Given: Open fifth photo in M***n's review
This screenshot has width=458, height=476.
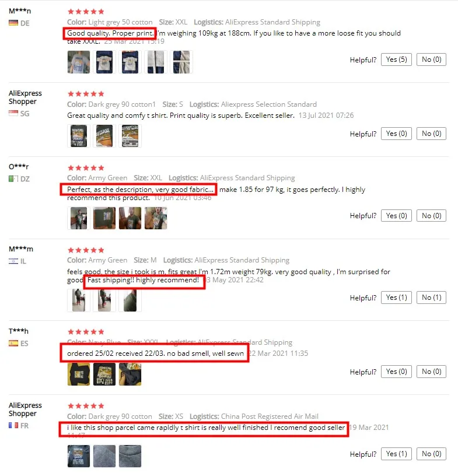Looking at the screenshot, I should pyautogui.click(x=181, y=62).
